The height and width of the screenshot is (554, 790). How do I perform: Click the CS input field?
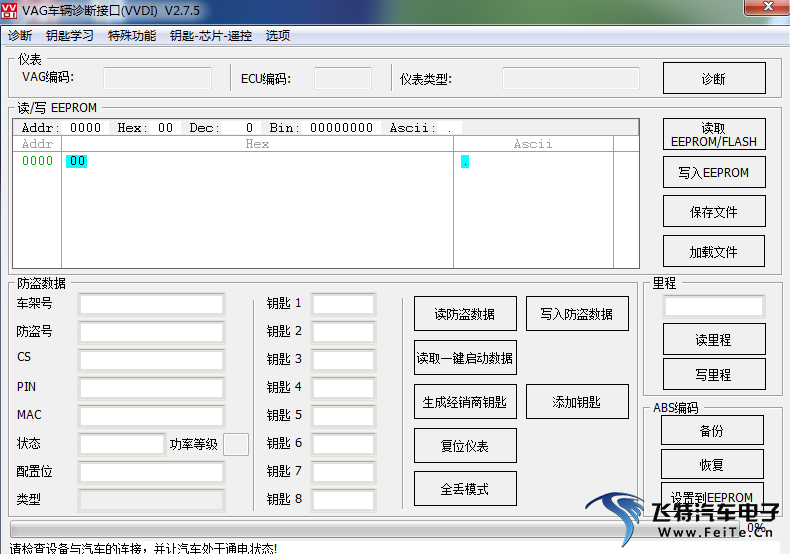pos(151,360)
